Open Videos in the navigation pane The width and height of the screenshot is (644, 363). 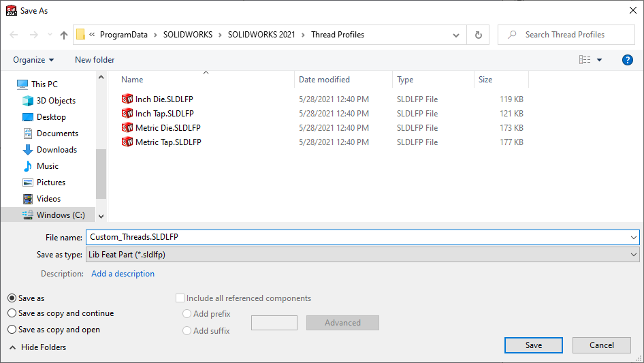[x=48, y=199]
